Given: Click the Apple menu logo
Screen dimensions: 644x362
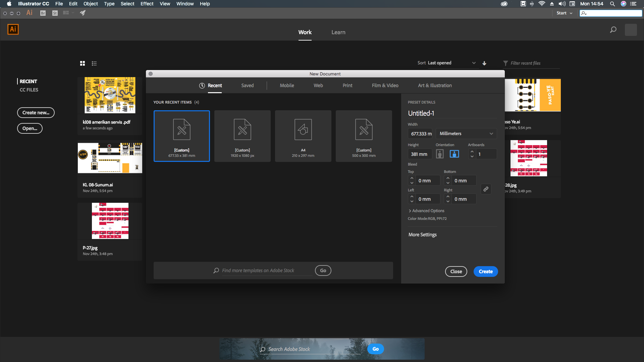Looking at the screenshot, I should click(9, 4).
